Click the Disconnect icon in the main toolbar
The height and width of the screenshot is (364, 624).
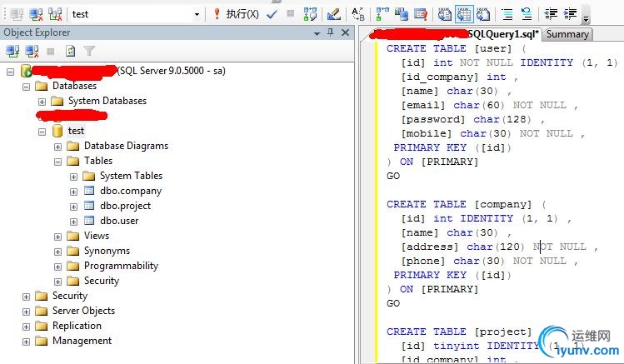click(36, 14)
